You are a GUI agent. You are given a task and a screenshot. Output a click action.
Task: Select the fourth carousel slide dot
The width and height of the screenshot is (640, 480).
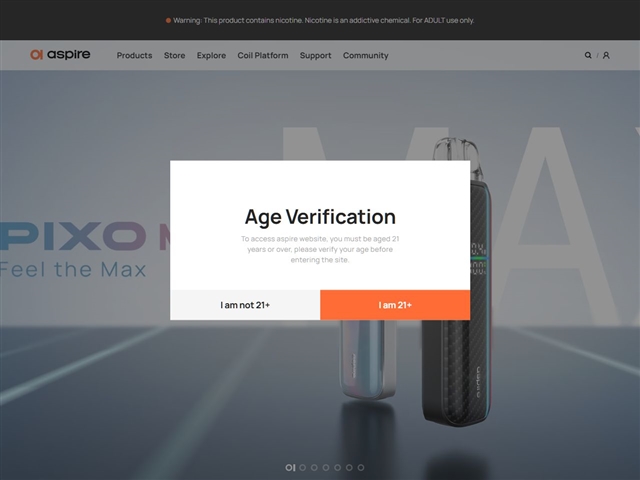[326, 468]
